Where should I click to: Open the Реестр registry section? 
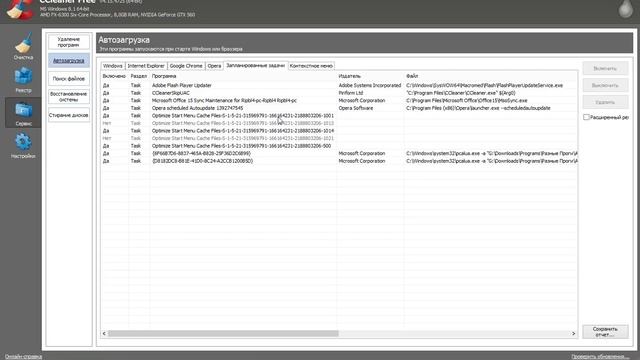tap(23, 80)
